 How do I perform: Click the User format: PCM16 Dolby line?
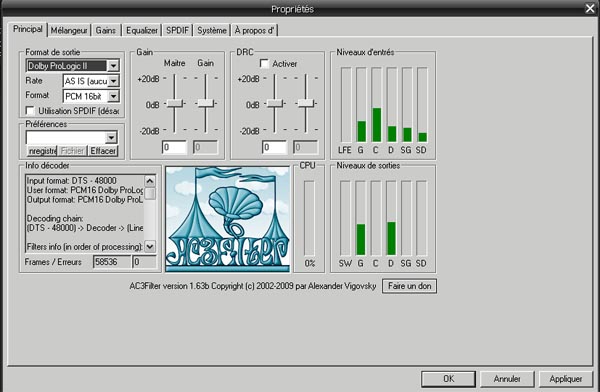click(x=85, y=190)
